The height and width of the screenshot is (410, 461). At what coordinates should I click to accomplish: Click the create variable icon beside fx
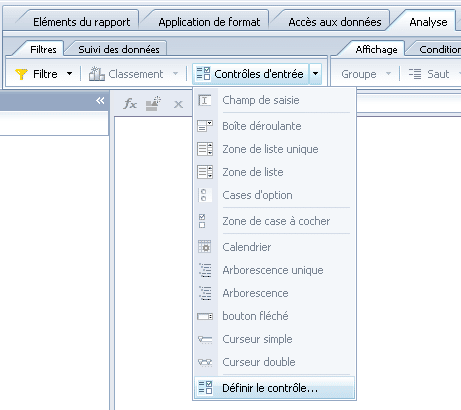(153, 104)
